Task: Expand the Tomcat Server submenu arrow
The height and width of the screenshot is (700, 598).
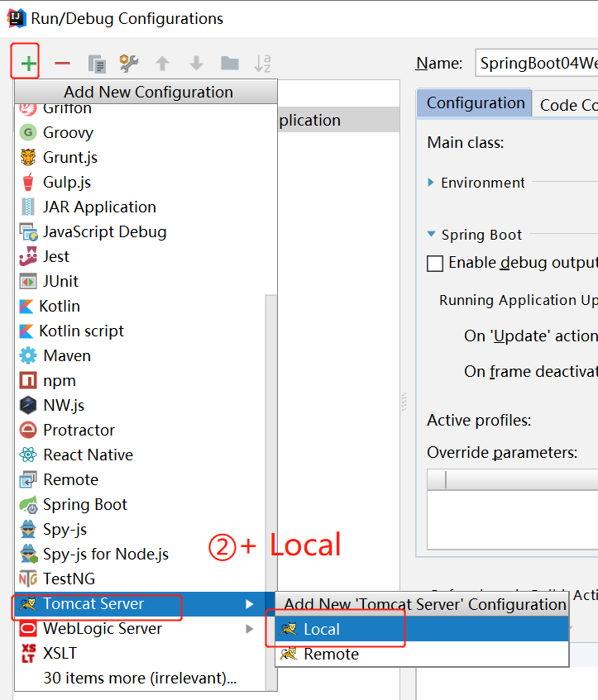Action: click(250, 604)
